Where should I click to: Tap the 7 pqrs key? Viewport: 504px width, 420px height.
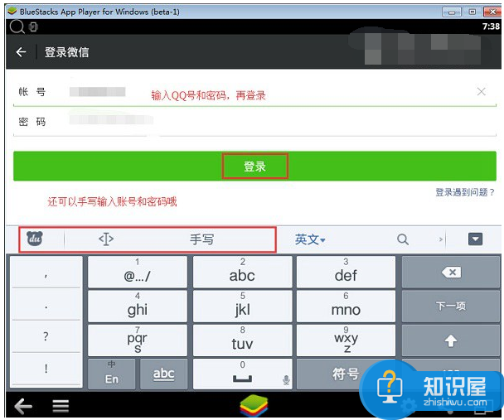tap(138, 340)
